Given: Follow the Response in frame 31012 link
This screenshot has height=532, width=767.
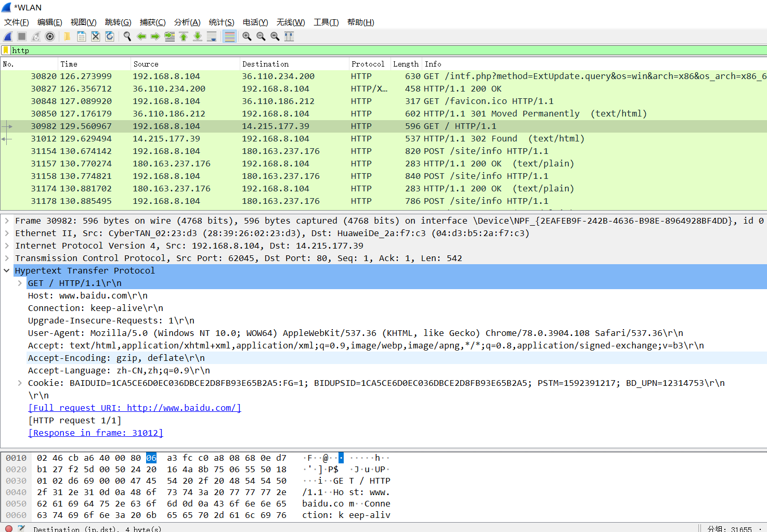Looking at the screenshot, I should pyautogui.click(x=96, y=433).
